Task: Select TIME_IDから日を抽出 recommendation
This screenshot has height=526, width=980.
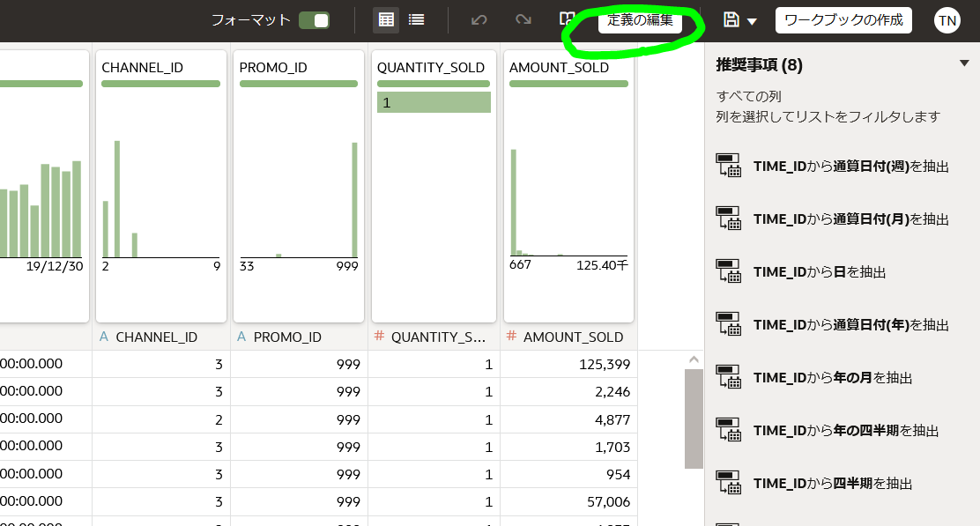Action: [x=820, y=271]
